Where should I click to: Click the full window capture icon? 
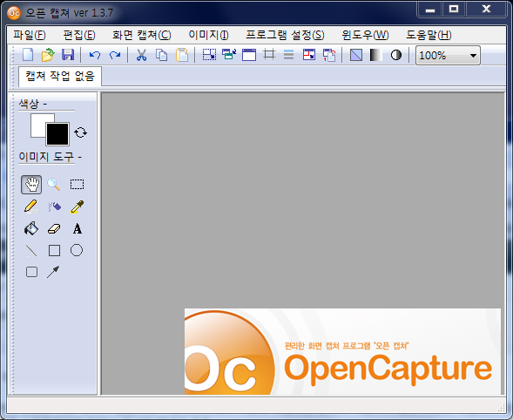[x=249, y=55]
